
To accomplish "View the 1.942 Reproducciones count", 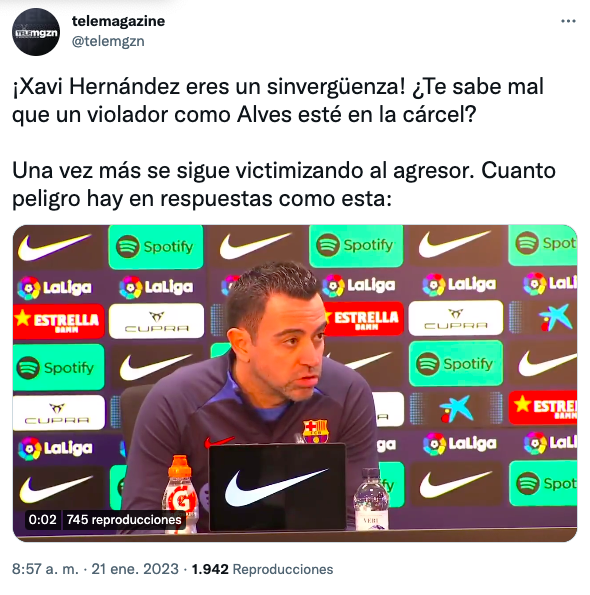I will tap(262, 569).
